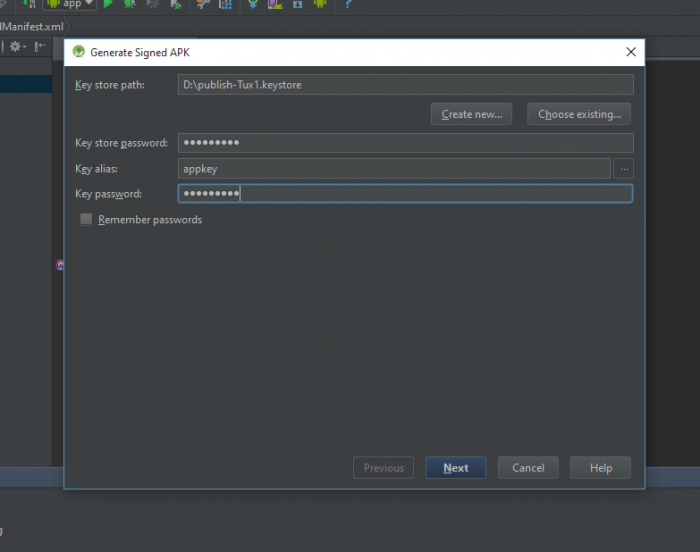Click the Create new... keystore button
700x552 pixels.
(472, 114)
